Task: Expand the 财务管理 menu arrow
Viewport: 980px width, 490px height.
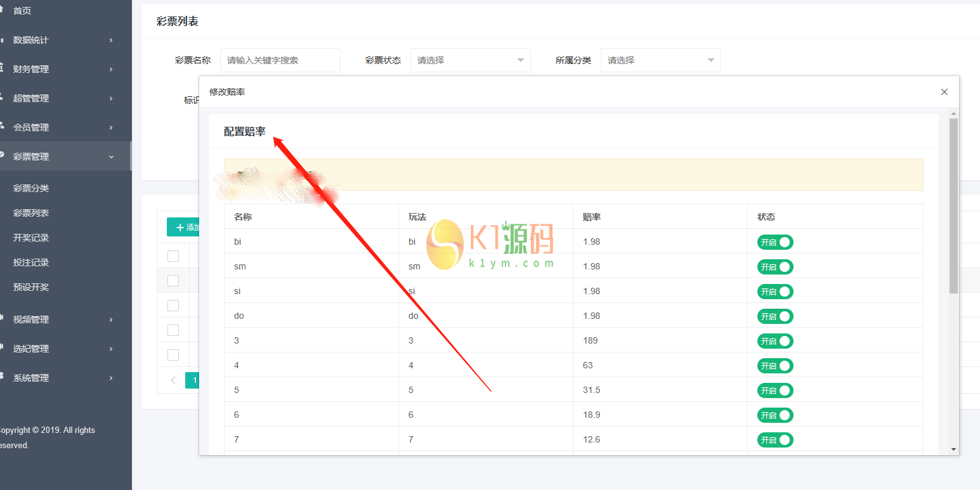Action: coord(111,69)
